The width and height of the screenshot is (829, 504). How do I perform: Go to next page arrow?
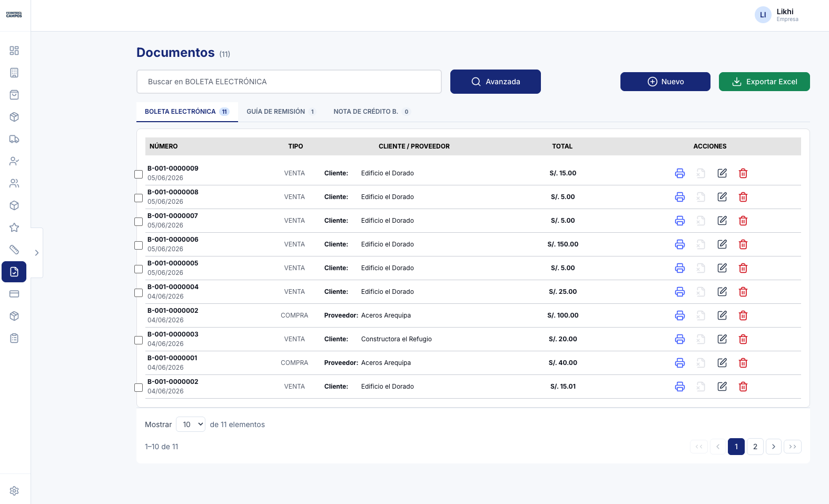tap(774, 447)
